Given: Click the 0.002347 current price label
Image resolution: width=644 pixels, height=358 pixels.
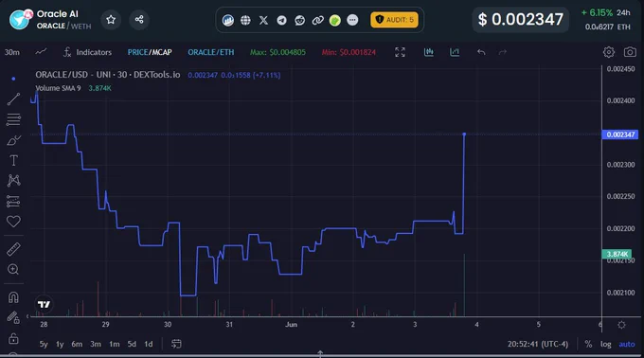Looking at the screenshot, I should pos(620,134).
